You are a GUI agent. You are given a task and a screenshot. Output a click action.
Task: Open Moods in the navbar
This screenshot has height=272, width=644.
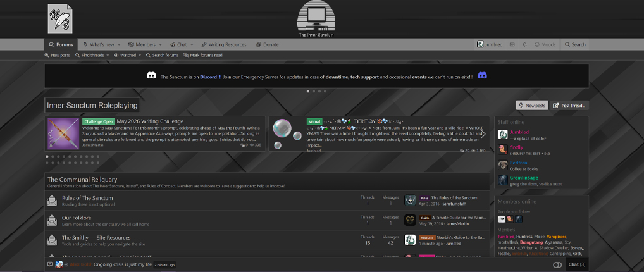[x=545, y=44]
